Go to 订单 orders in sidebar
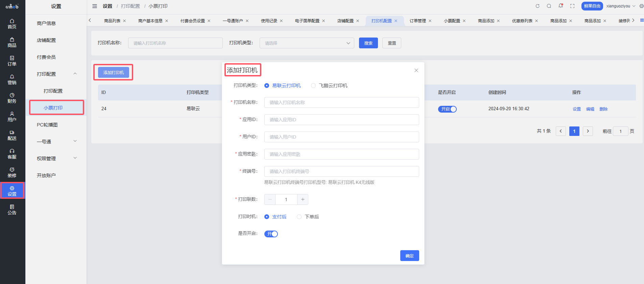 tap(12, 61)
